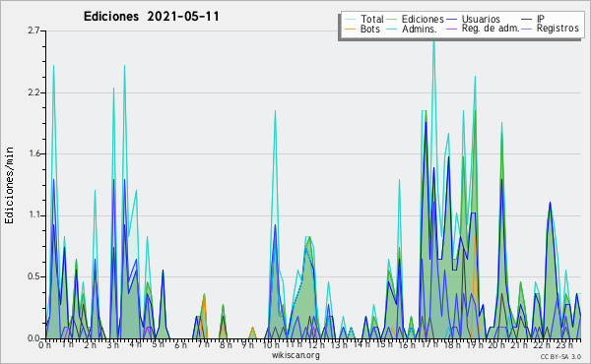591x364 pixels.
Task: Click the Ediciones/min axis label
Action: point(9,185)
